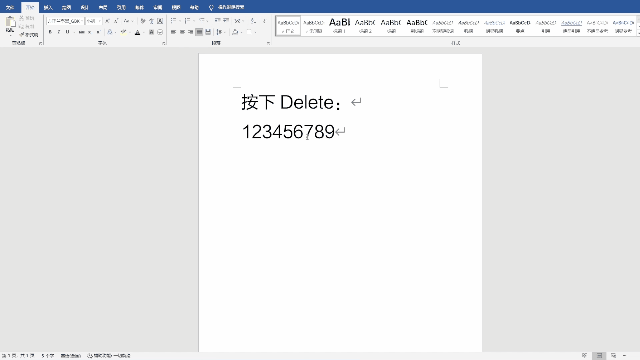640x360 pixels.
Task: Open the font name combo box
Action: tap(65, 21)
